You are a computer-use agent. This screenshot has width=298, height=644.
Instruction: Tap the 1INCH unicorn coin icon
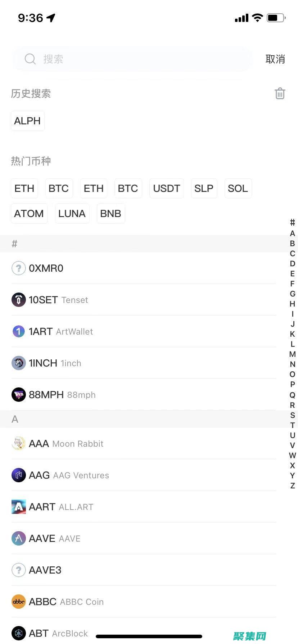[19, 363]
